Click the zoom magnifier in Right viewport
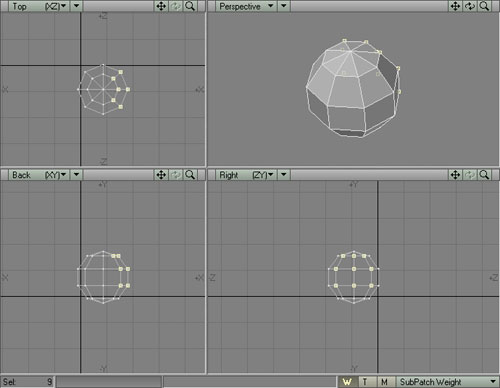Image resolution: width=500 pixels, height=388 pixels. click(x=484, y=175)
